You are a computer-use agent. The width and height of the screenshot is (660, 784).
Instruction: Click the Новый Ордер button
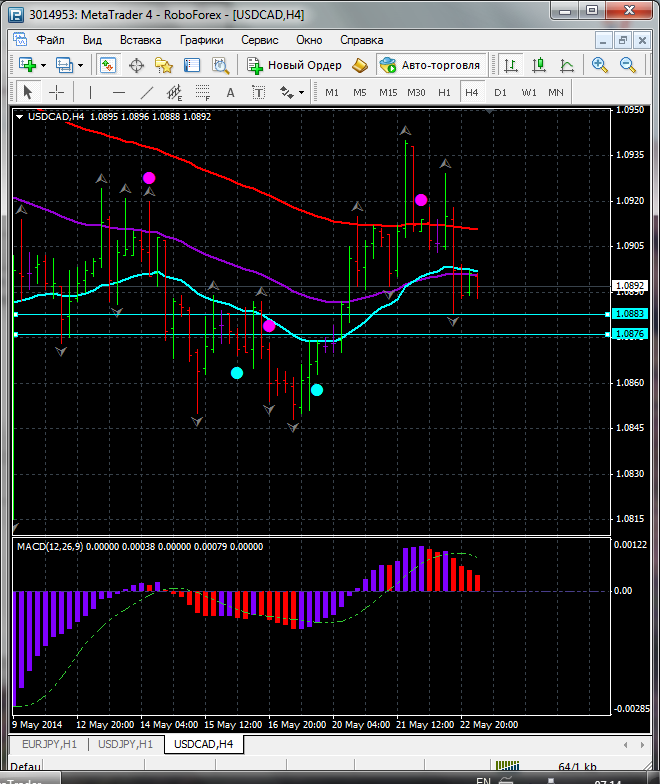point(295,65)
